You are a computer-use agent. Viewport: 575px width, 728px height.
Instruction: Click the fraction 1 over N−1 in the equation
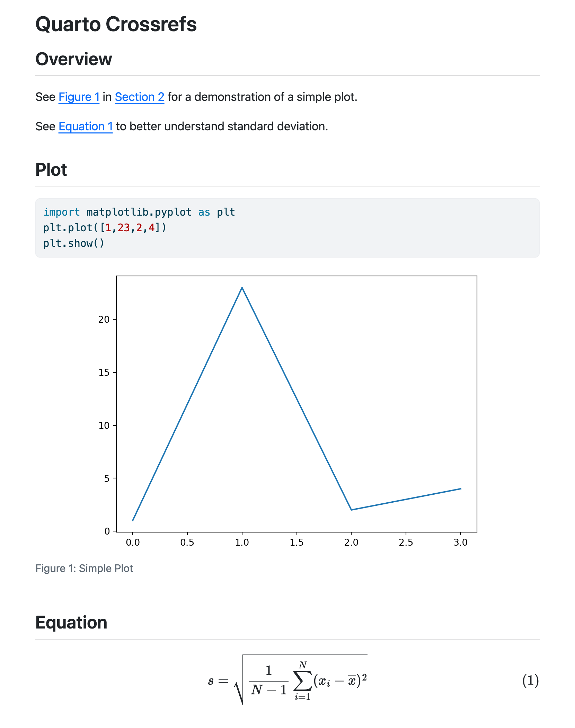point(269,681)
